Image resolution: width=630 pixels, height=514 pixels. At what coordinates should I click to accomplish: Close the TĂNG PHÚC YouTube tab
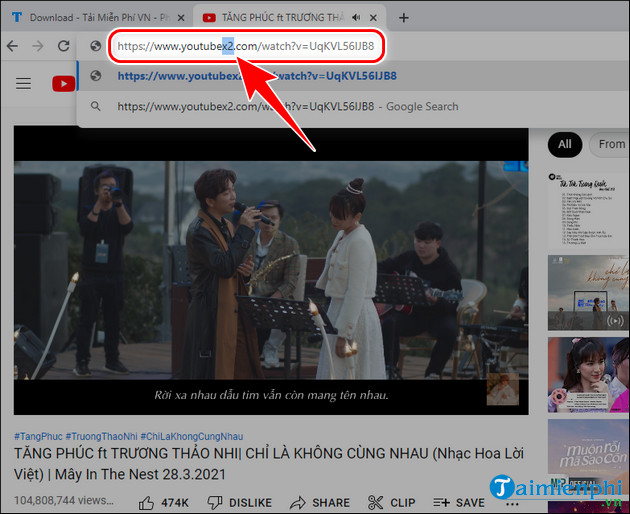pyautogui.click(x=373, y=18)
